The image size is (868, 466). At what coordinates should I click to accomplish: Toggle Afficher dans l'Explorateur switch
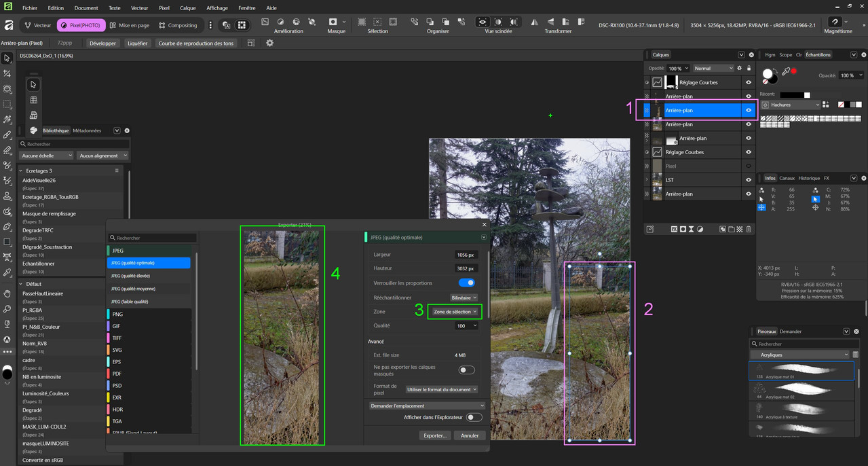pos(474,417)
